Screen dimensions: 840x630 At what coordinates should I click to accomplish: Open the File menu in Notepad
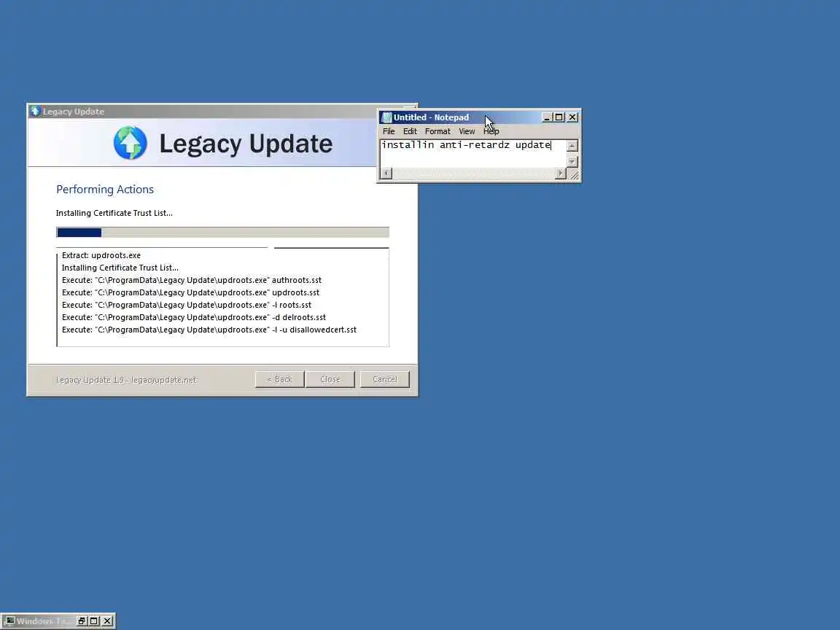point(389,131)
